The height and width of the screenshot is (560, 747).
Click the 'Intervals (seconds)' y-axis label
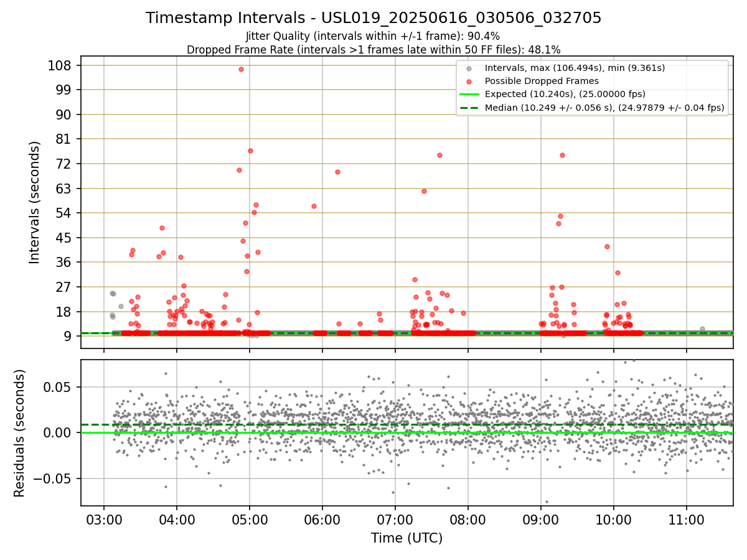pos(35,202)
